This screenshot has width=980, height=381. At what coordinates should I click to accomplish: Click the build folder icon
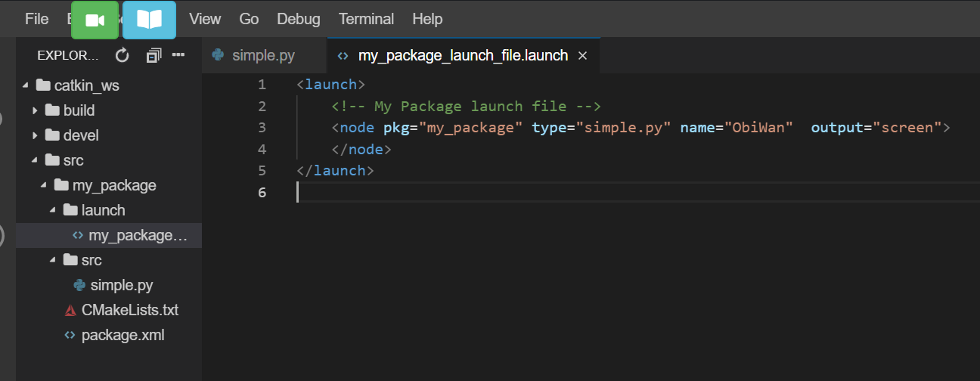tap(52, 110)
